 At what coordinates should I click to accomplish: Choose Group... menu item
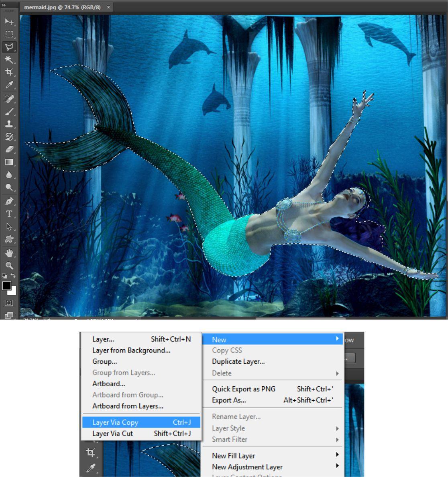point(141,362)
